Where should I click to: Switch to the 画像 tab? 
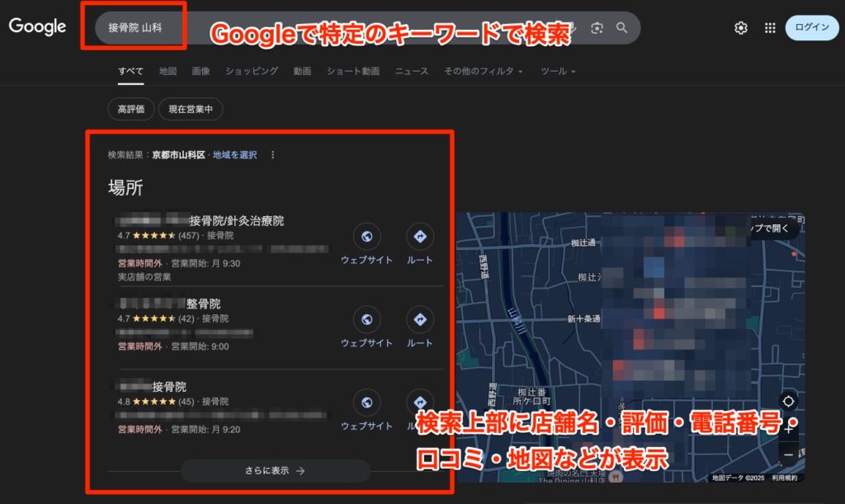point(201,72)
